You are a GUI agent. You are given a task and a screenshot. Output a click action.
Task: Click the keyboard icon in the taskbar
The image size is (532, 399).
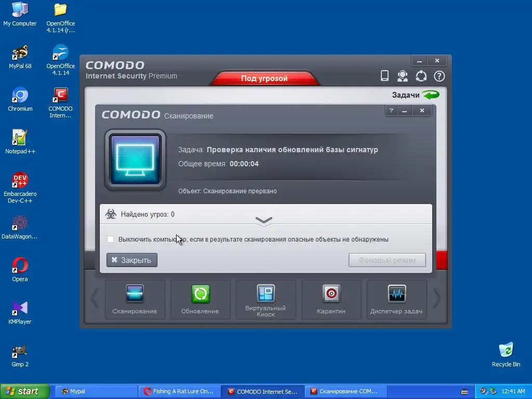[464, 392]
